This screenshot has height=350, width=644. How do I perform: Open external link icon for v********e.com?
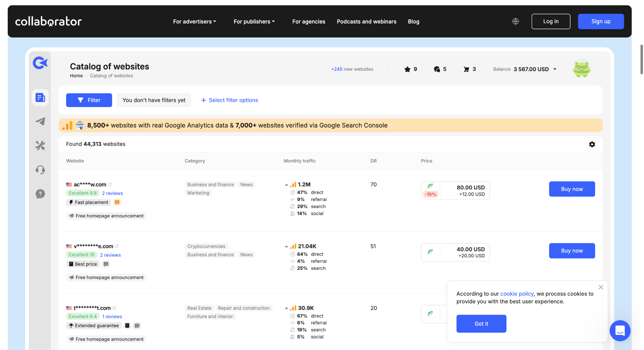coord(117,246)
